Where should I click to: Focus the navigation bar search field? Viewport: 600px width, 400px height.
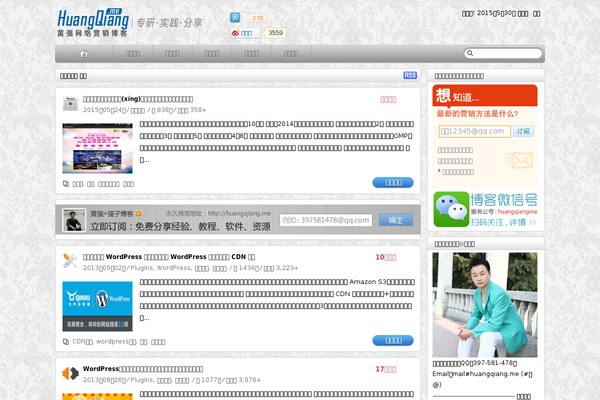[503, 53]
